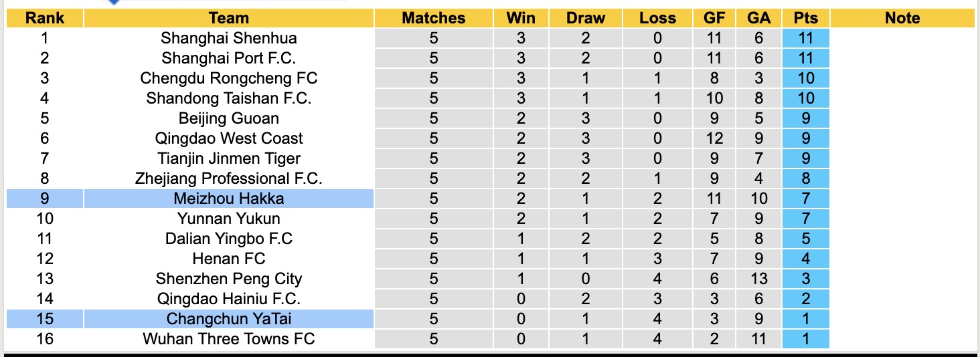
Task: Click Beijing Guoan team name
Action: point(228,118)
